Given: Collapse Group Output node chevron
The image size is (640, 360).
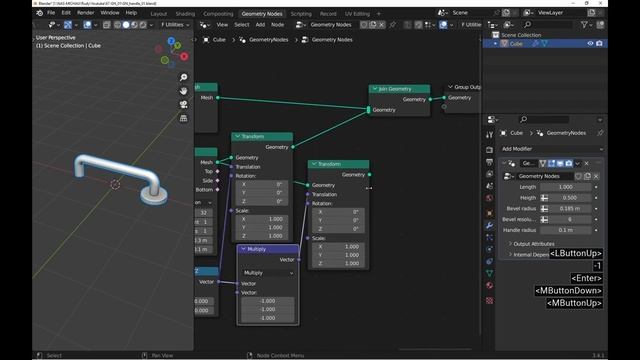Looking at the screenshot, I should 450,87.
